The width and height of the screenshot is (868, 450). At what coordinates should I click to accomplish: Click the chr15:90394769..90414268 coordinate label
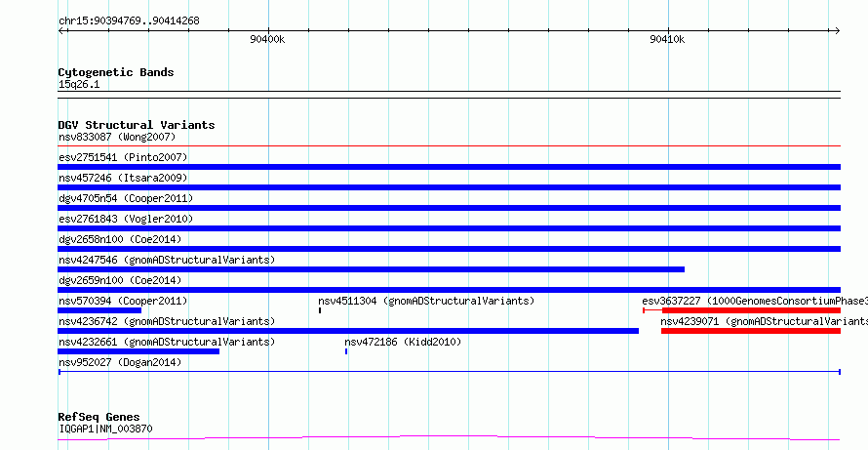tap(129, 21)
